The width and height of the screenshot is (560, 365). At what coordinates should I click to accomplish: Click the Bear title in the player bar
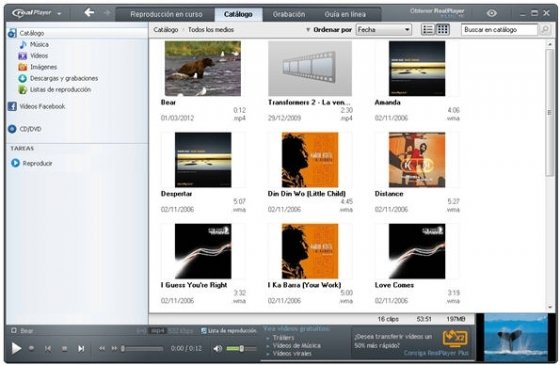(x=27, y=331)
